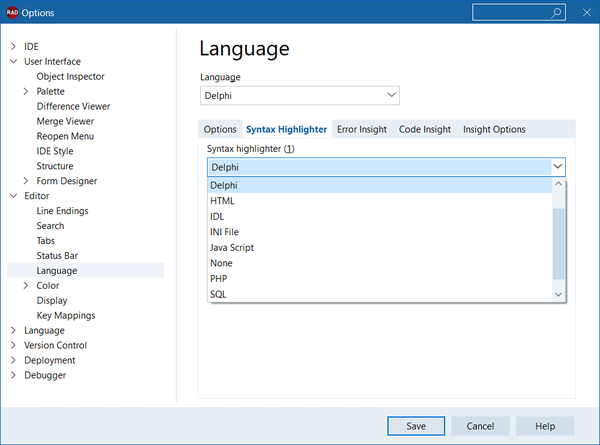Open the Language Delphi dropdown
The height and width of the screenshot is (445, 600).
(x=300, y=95)
